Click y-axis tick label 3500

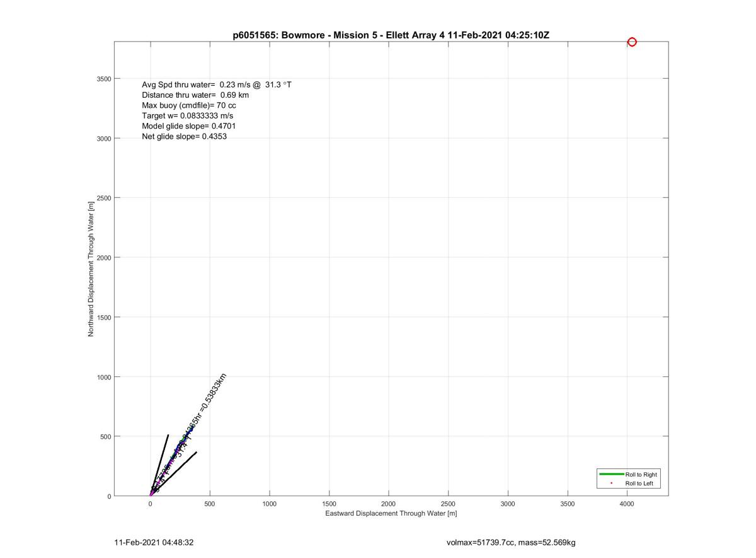(103, 79)
